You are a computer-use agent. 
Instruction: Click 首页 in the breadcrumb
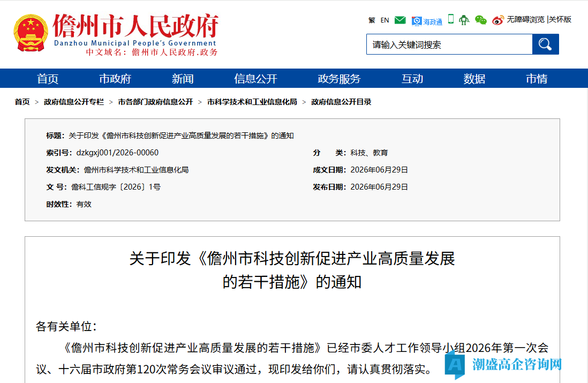pyautogui.click(x=22, y=102)
